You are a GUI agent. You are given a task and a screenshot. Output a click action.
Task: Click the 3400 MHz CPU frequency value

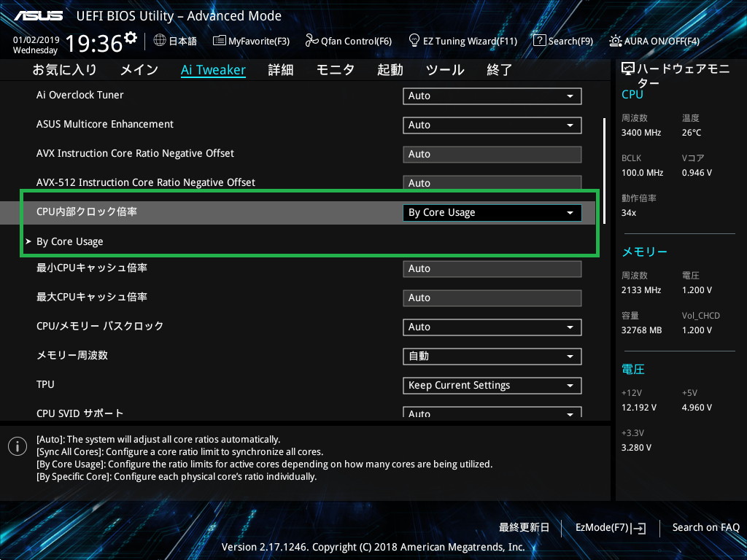(x=640, y=133)
